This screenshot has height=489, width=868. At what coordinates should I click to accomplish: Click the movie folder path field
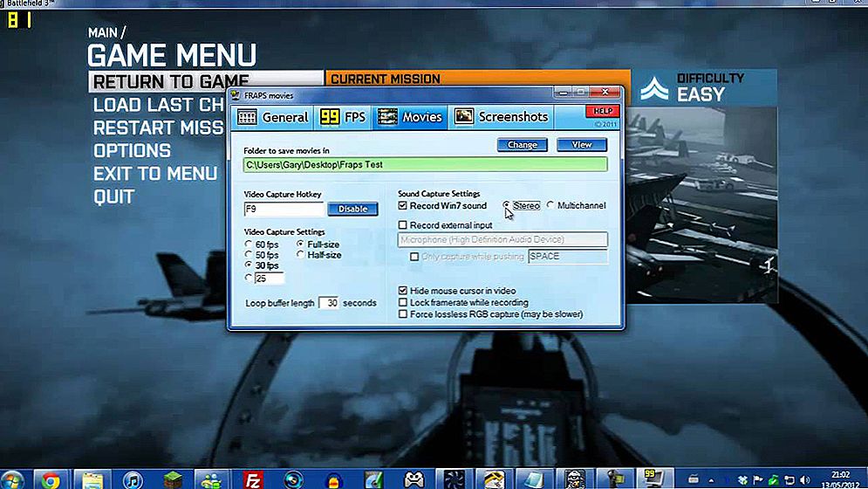click(425, 165)
